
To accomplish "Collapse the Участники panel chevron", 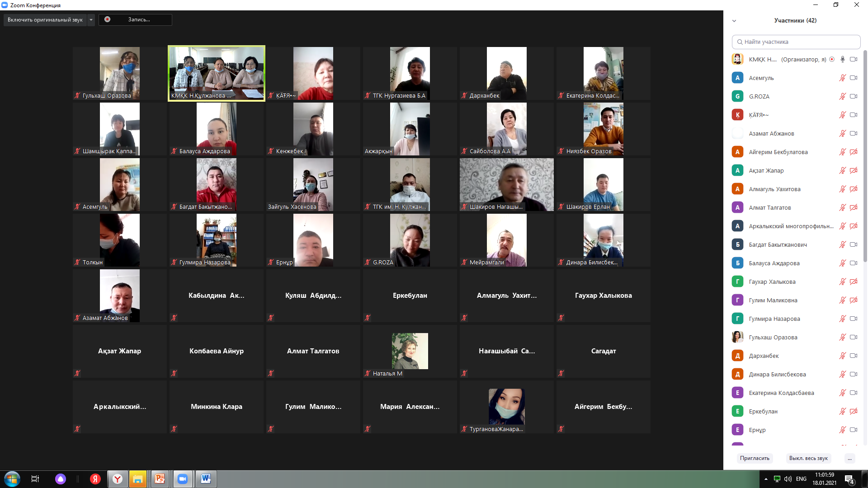I will (x=734, y=21).
